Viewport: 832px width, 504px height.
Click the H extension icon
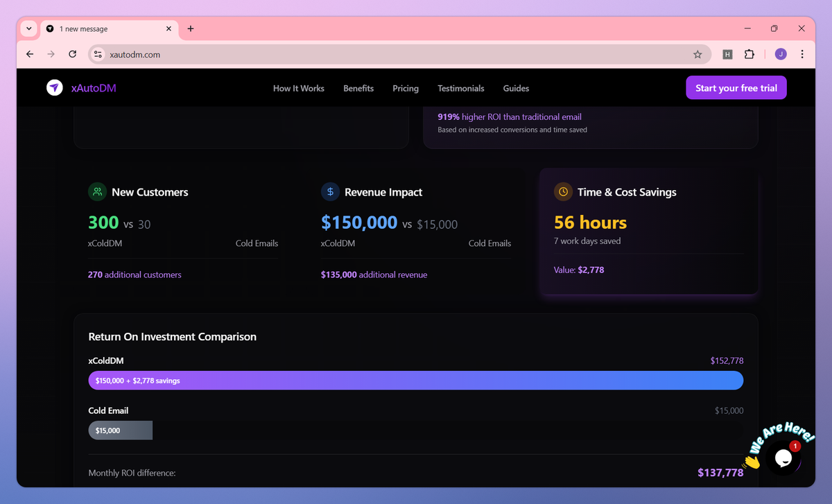(727, 54)
